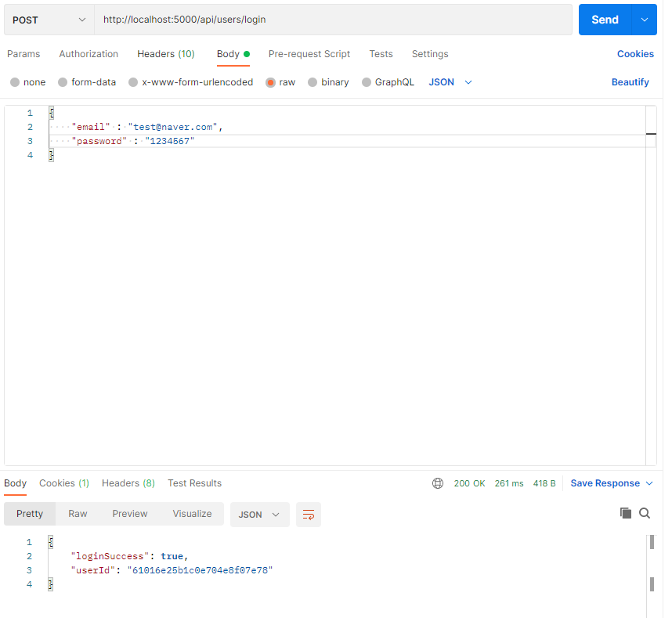
Task: Switch to the Authorization tab
Action: click(89, 54)
